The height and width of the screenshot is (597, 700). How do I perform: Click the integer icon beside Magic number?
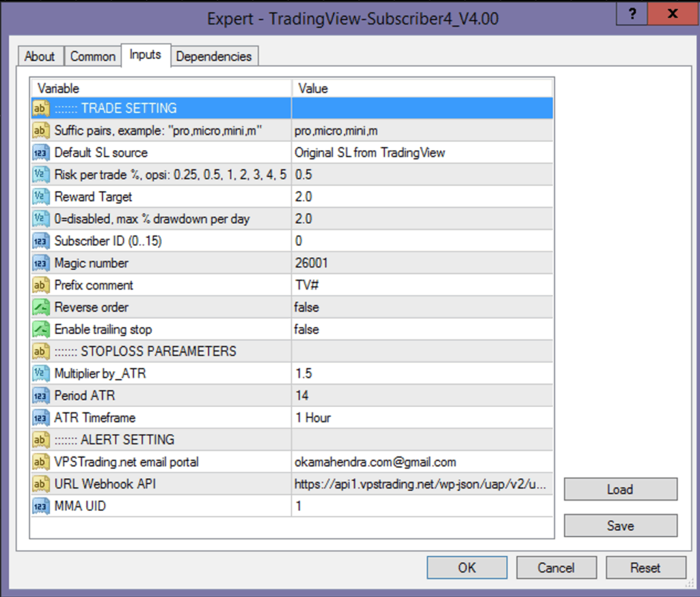pyautogui.click(x=40, y=263)
